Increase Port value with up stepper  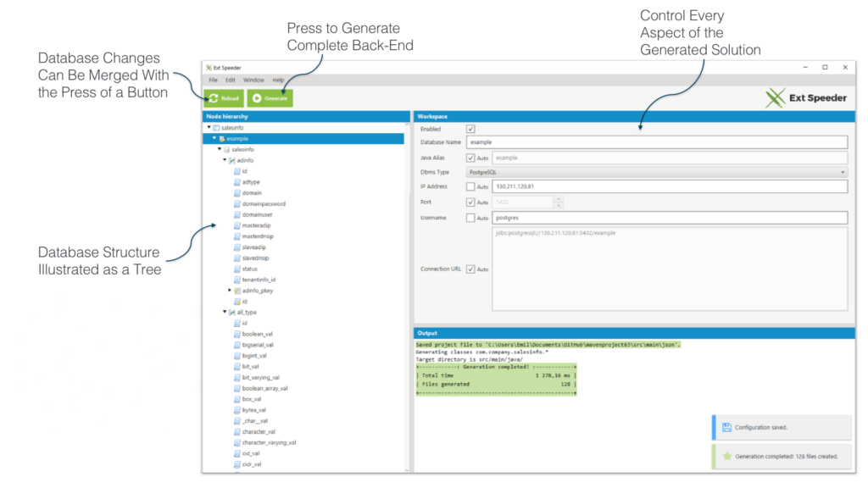coord(559,199)
